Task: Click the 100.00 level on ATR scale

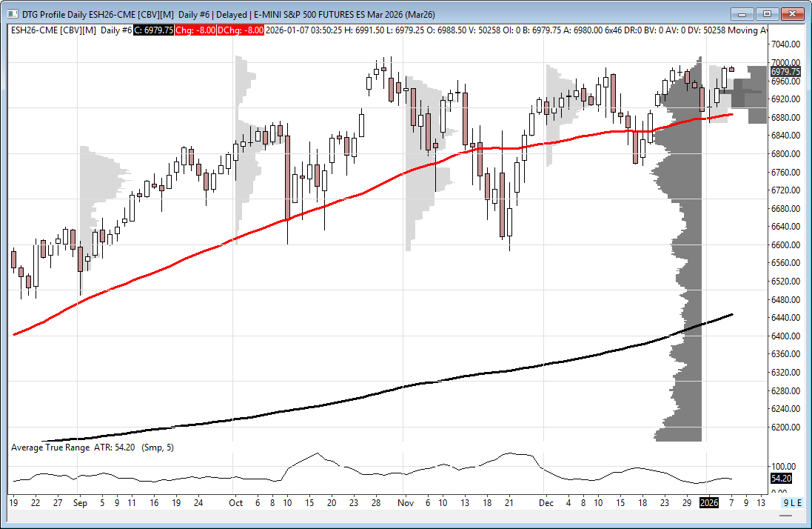Action: click(783, 466)
